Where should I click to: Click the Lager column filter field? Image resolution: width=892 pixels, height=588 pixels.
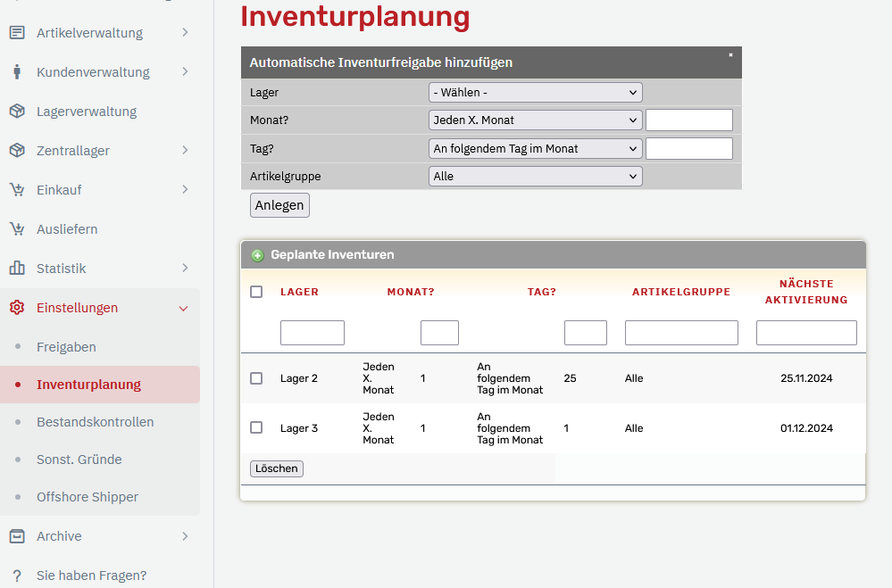coord(313,333)
